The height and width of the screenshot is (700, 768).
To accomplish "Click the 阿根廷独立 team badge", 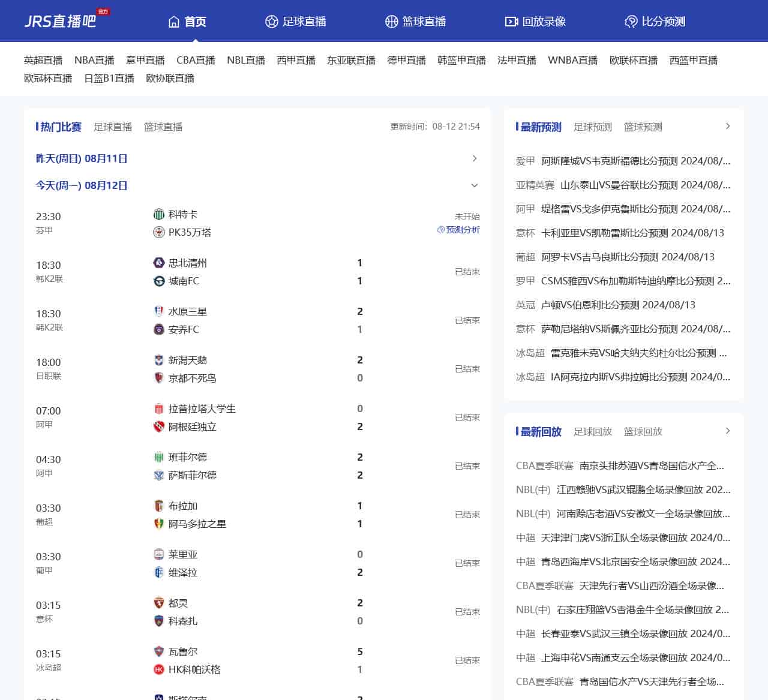I will (x=159, y=426).
